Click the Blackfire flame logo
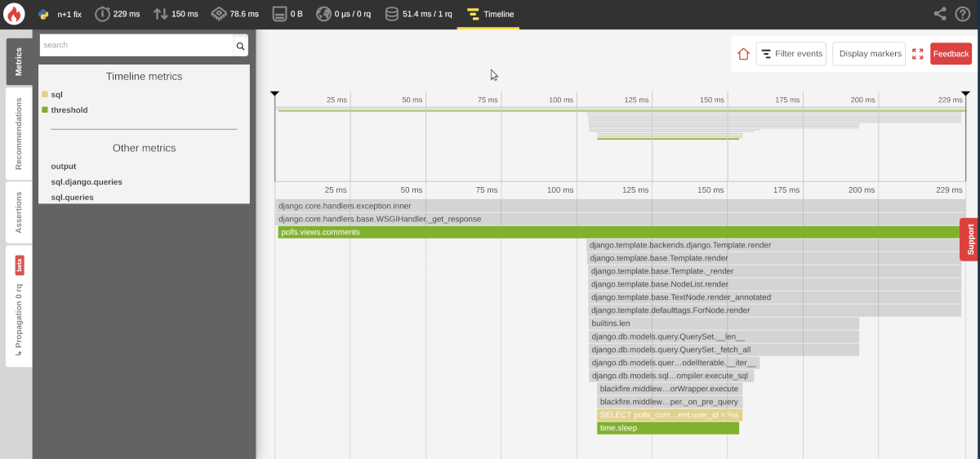980x459 pixels. point(15,14)
